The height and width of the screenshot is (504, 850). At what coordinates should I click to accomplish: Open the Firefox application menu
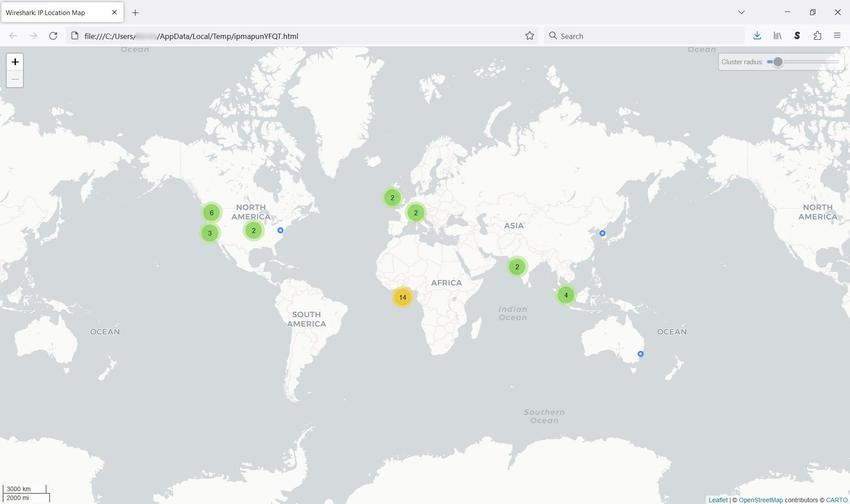[x=837, y=36]
